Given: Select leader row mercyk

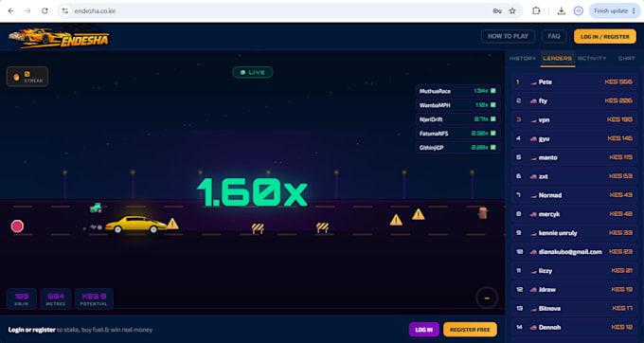Looking at the screenshot, I should click(574, 214).
